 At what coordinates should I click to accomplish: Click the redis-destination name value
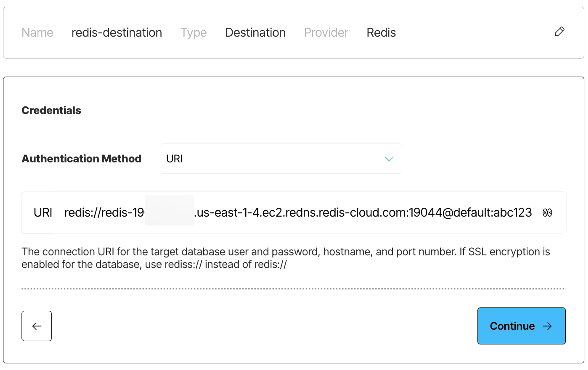click(117, 32)
